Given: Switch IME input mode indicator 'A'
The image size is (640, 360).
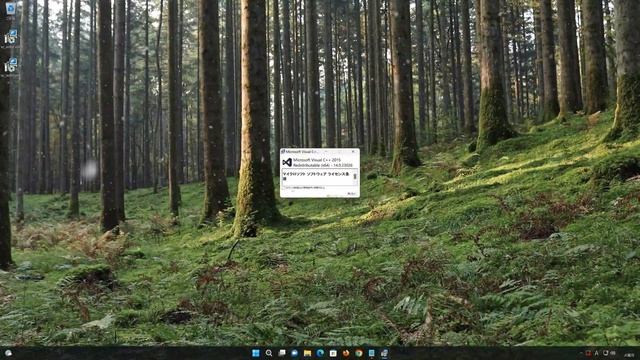Looking at the screenshot, I should (x=596, y=353).
